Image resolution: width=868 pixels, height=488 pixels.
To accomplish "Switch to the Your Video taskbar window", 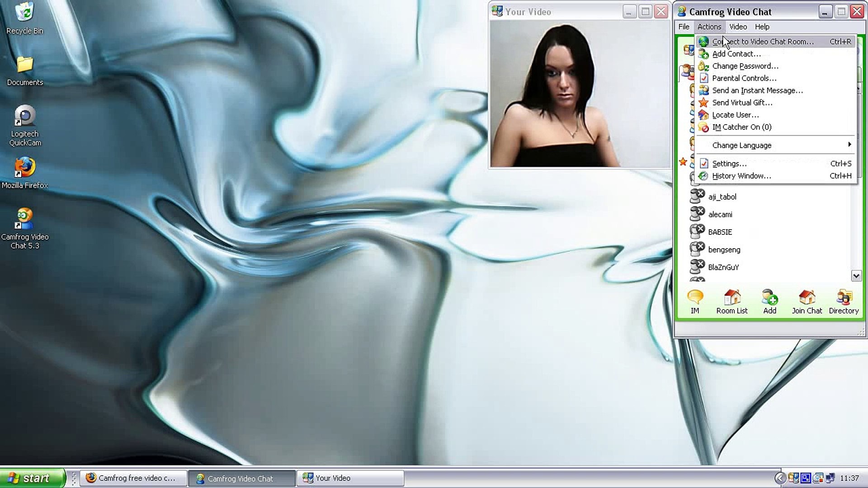I will tap(350, 478).
